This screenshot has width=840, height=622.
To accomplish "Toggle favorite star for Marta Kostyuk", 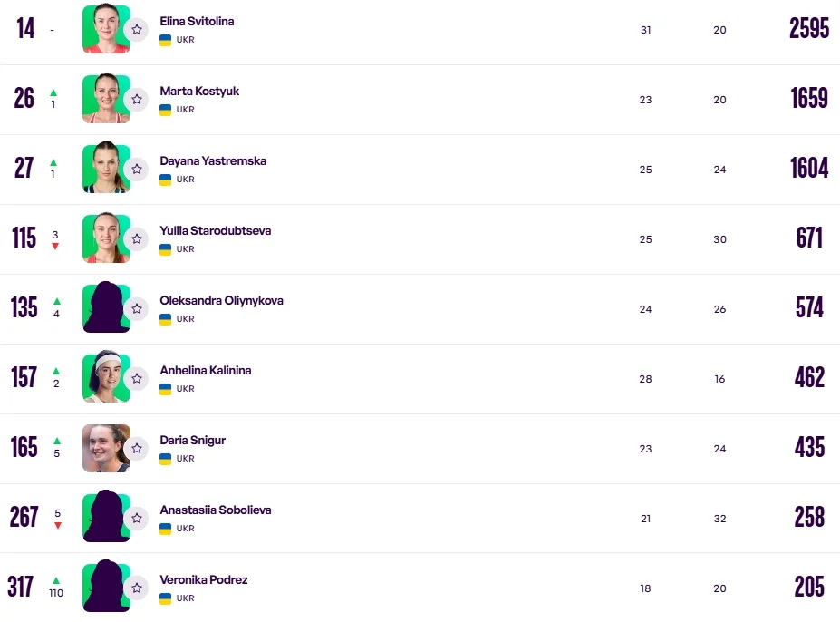I will tap(137, 100).
